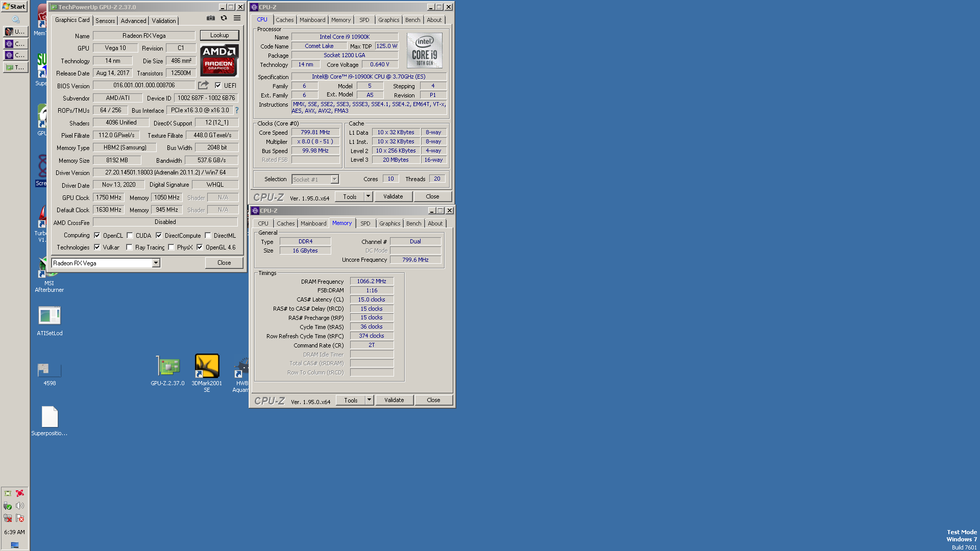Click Close button at GPU-Z bottom
The height and width of the screenshot is (551, 980).
tap(224, 263)
